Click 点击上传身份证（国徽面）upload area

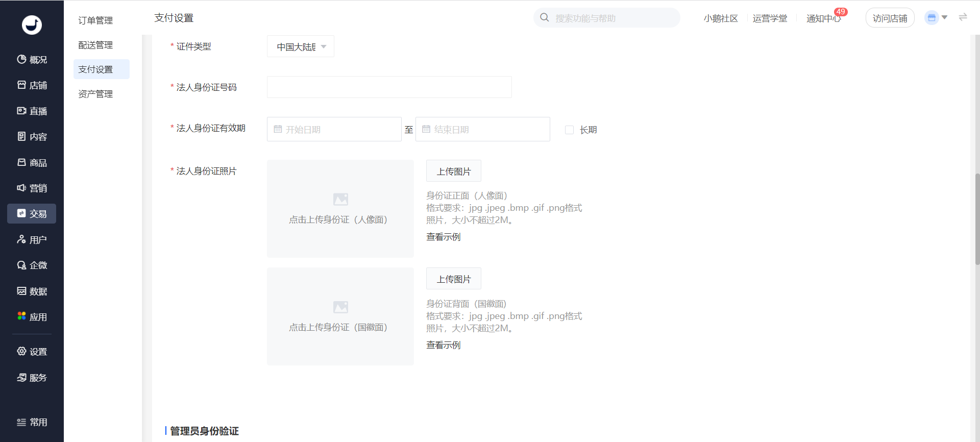340,316
